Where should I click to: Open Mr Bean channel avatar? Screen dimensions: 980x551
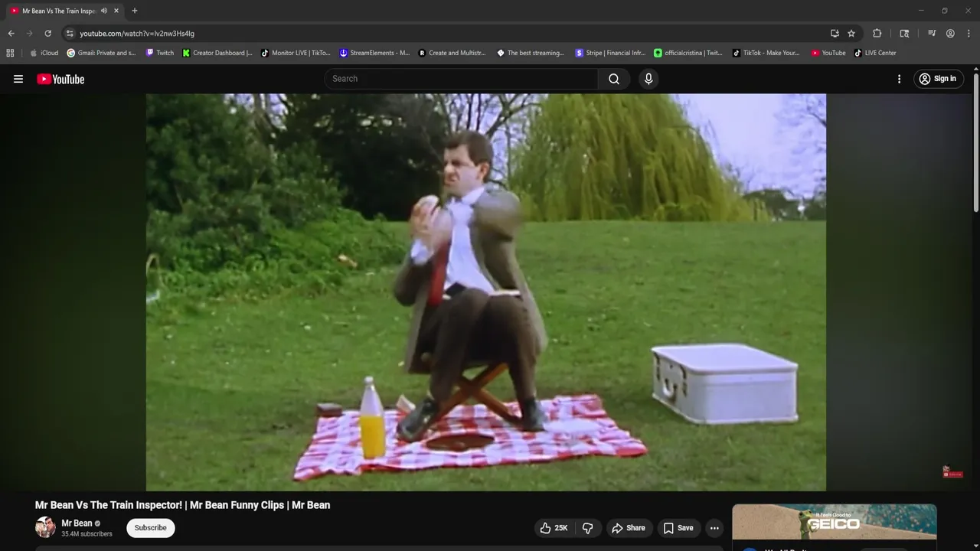click(x=45, y=527)
